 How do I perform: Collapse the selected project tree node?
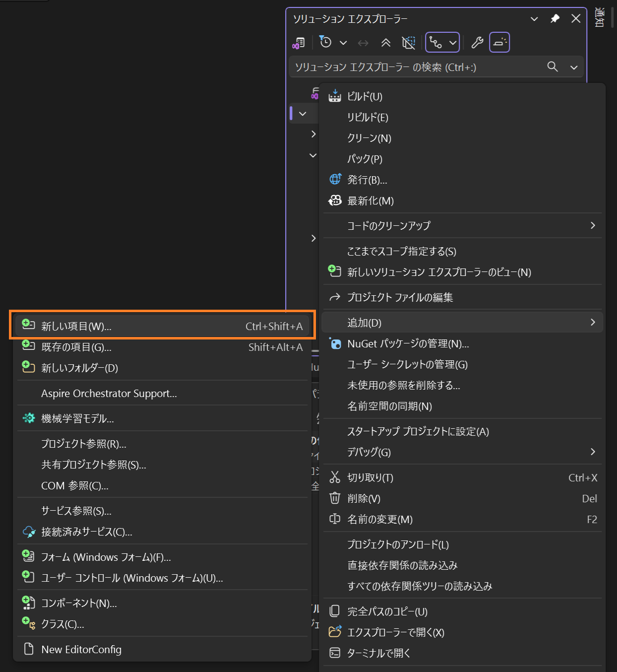pyautogui.click(x=303, y=114)
